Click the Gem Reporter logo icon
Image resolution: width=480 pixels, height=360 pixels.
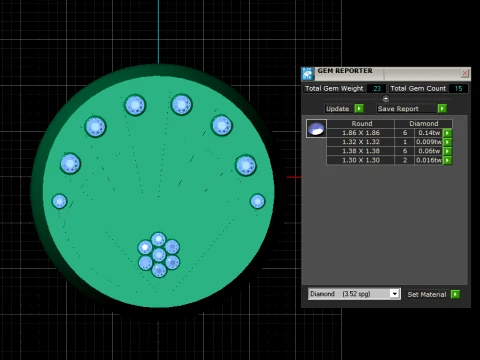click(x=308, y=74)
